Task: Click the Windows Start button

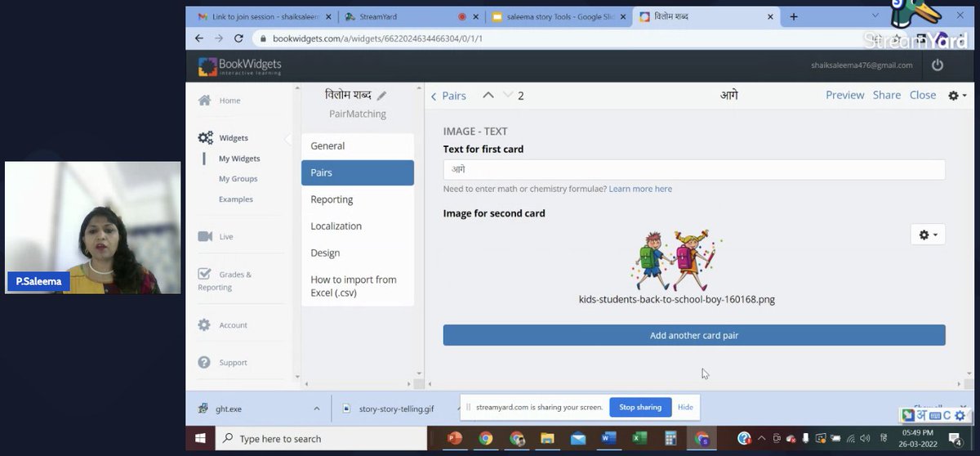Action: (x=200, y=439)
